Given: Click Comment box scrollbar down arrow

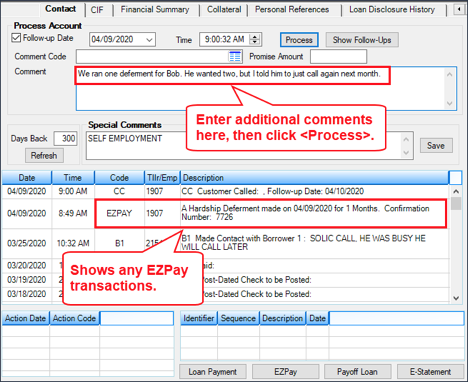Looking at the screenshot, I should tap(450, 103).
